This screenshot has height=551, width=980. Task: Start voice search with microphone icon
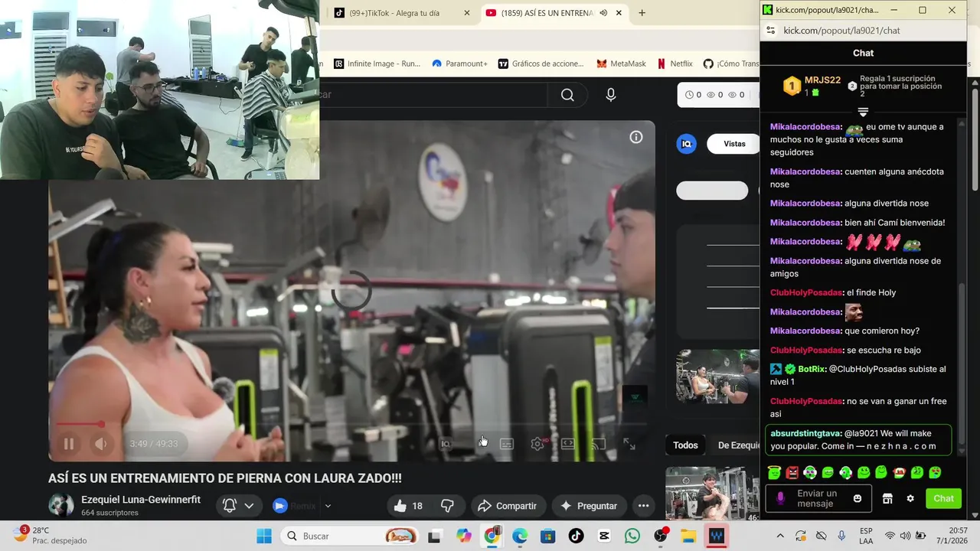pyautogui.click(x=611, y=95)
